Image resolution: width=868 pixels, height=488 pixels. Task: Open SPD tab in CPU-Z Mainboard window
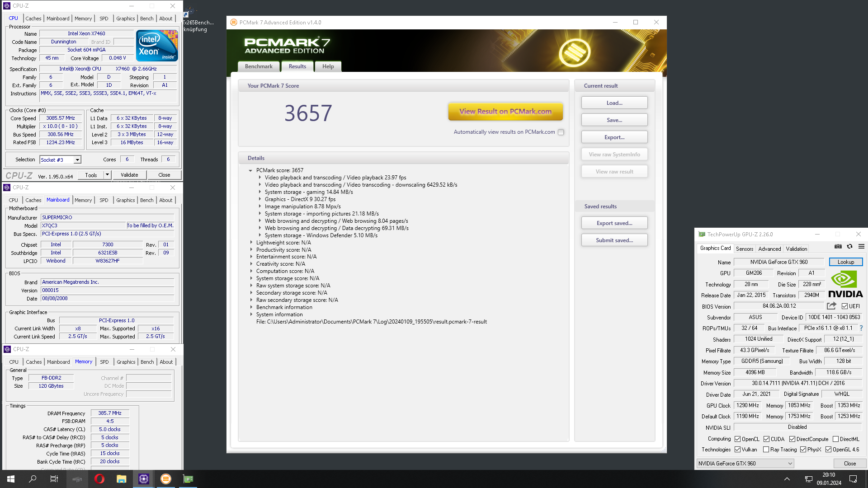(x=104, y=200)
